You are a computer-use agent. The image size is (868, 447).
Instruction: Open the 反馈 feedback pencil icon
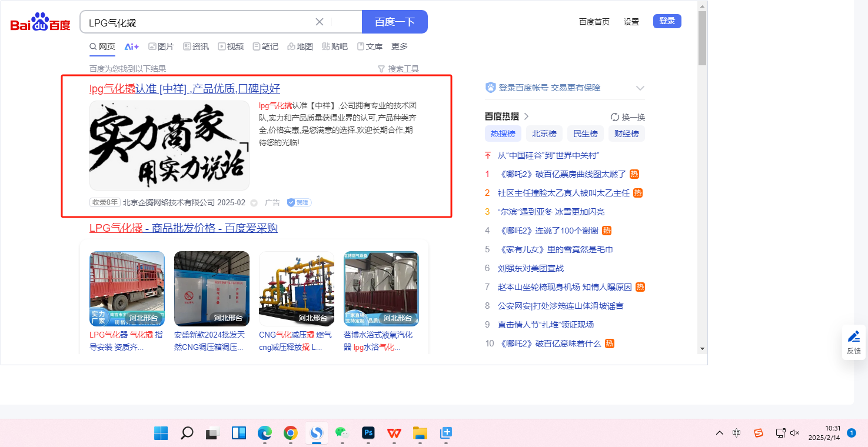853,337
